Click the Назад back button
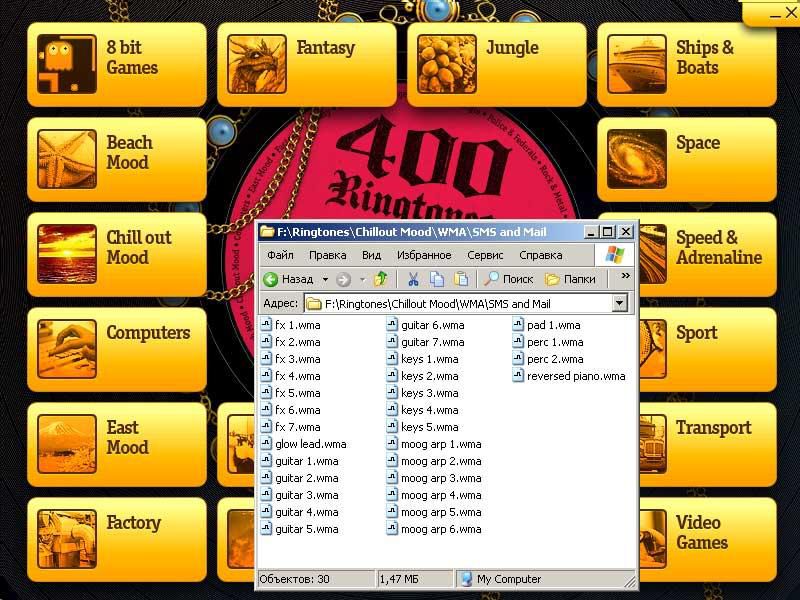800x600 pixels. pos(288,279)
